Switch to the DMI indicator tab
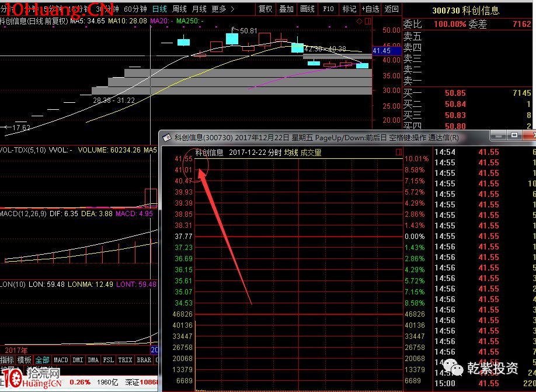536x392 pixels. coord(77,360)
